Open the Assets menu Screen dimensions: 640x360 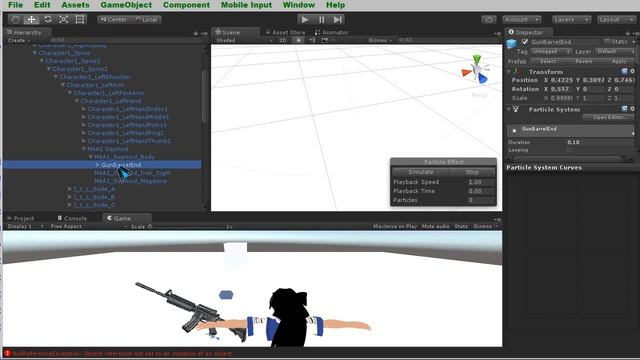pyautogui.click(x=75, y=5)
